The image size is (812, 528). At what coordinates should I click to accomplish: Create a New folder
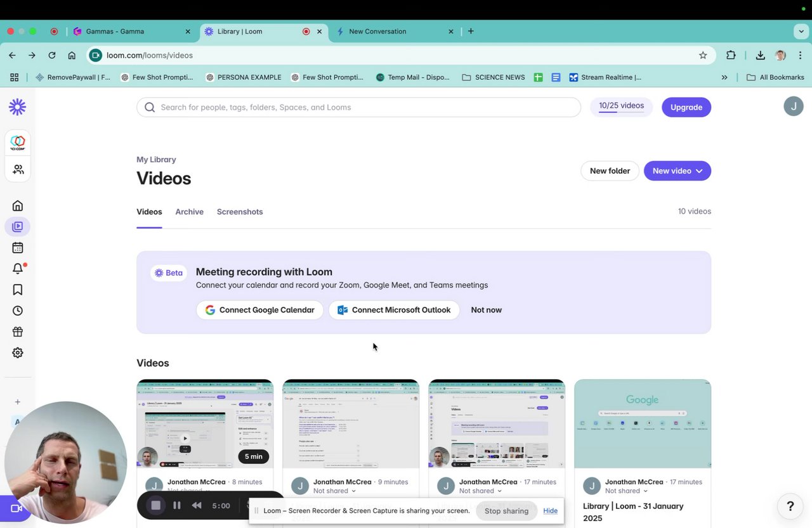tap(610, 171)
